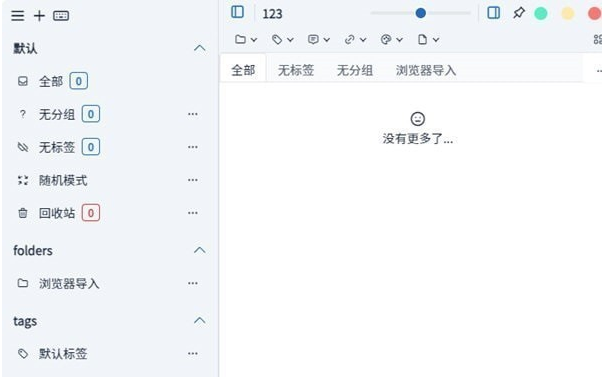
Task: Click the trash can icon beside 回收站
Action: (x=23, y=213)
